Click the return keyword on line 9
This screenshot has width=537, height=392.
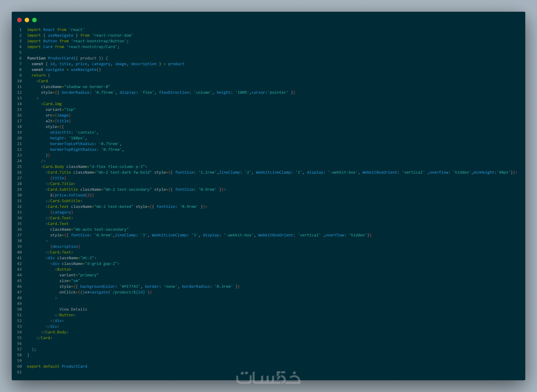point(38,75)
